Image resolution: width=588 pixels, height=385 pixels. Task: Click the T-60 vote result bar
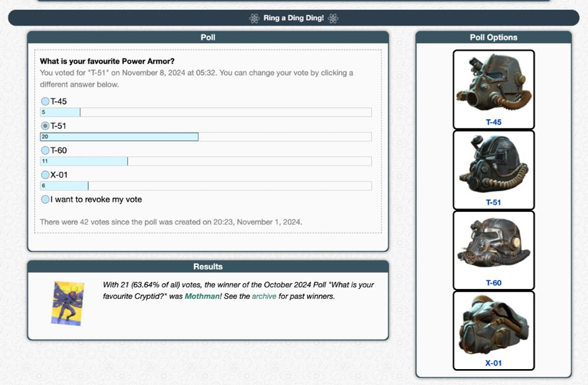tap(206, 161)
